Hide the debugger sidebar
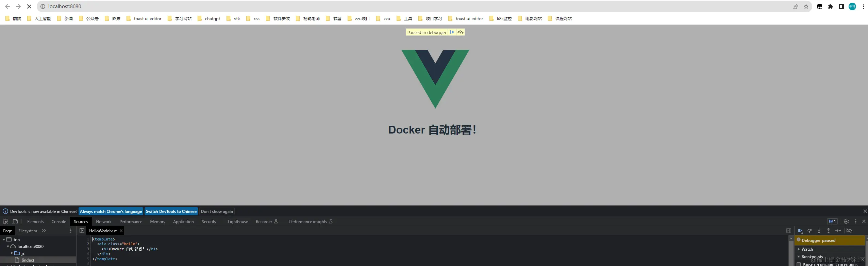Image resolution: width=868 pixels, height=266 pixels. [x=789, y=231]
